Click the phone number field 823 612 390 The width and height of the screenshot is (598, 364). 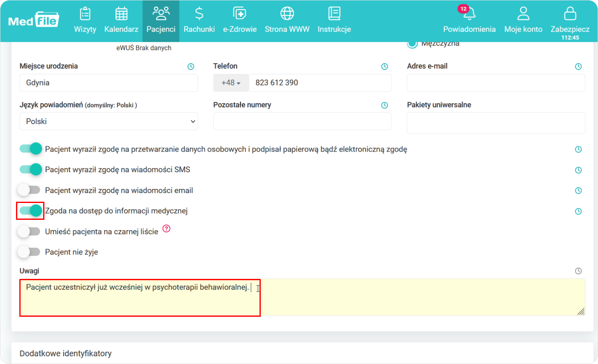pyautogui.click(x=320, y=83)
